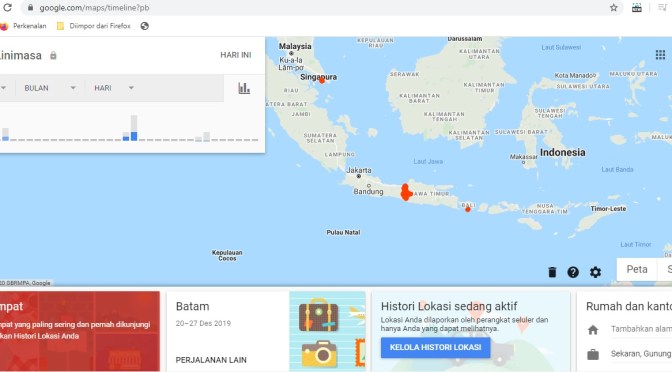Screen dimensions: 672x372
Task: Open timeline settings gear icon
Action: [x=595, y=272]
